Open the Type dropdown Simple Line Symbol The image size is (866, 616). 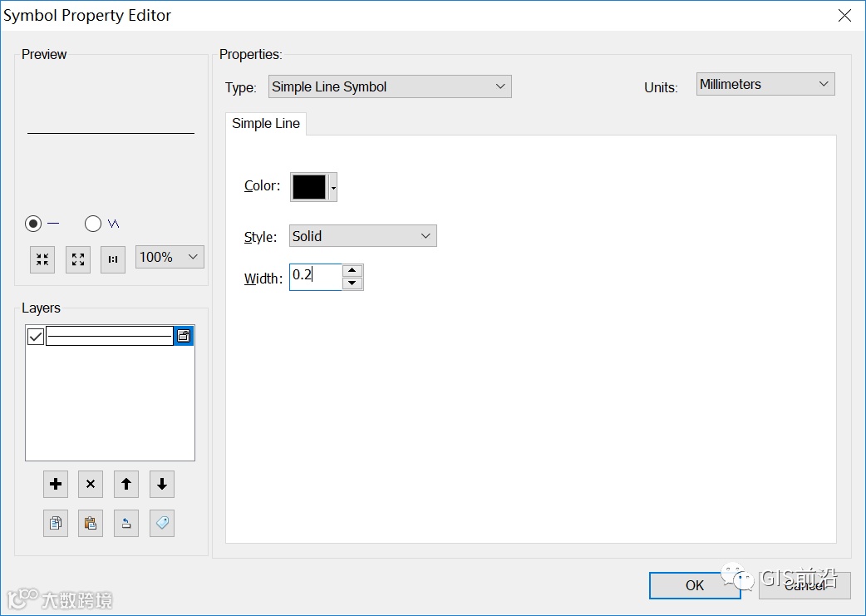tap(390, 86)
